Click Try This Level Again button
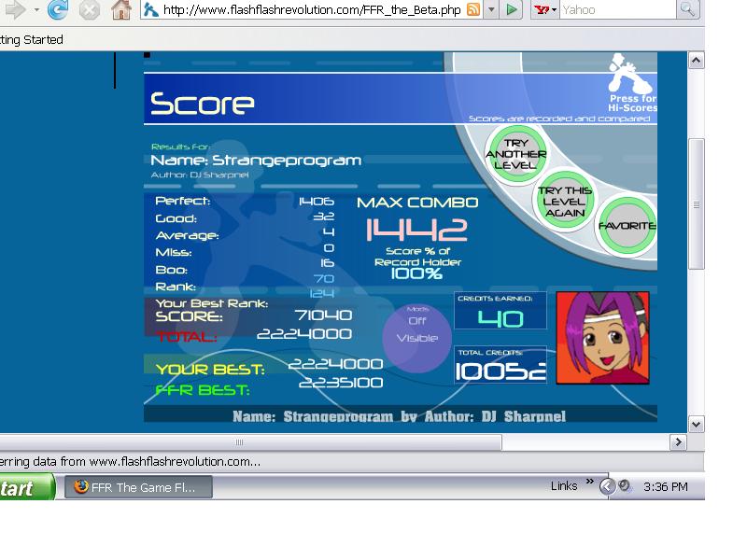747x560 pixels. tap(565, 202)
